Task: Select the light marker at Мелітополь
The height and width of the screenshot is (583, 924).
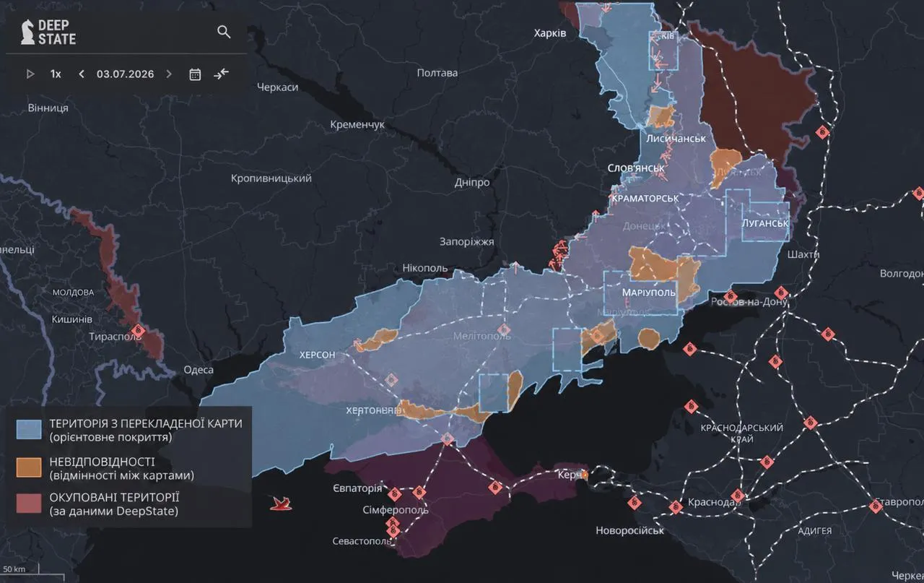Action: [504, 330]
